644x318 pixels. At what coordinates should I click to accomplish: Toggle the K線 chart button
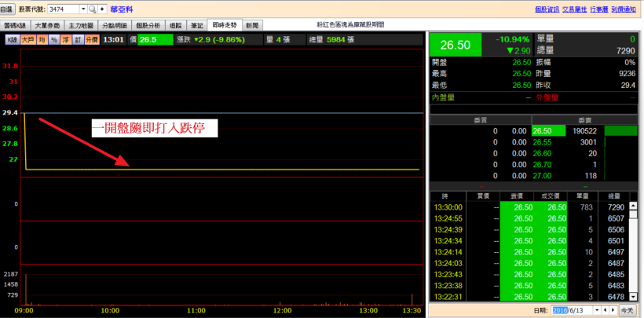coord(12,39)
